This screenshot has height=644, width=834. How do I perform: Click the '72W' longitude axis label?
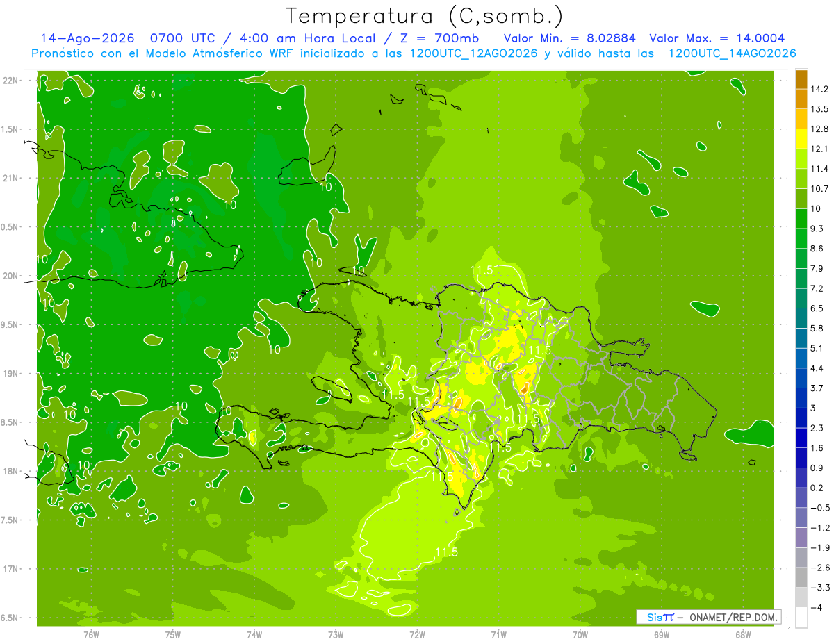click(417, 635)
